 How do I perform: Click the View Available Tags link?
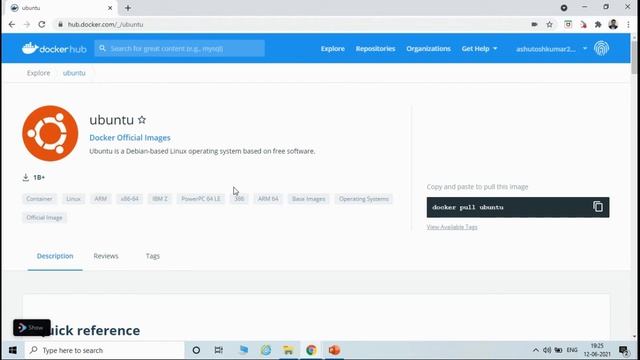point(452,227)
